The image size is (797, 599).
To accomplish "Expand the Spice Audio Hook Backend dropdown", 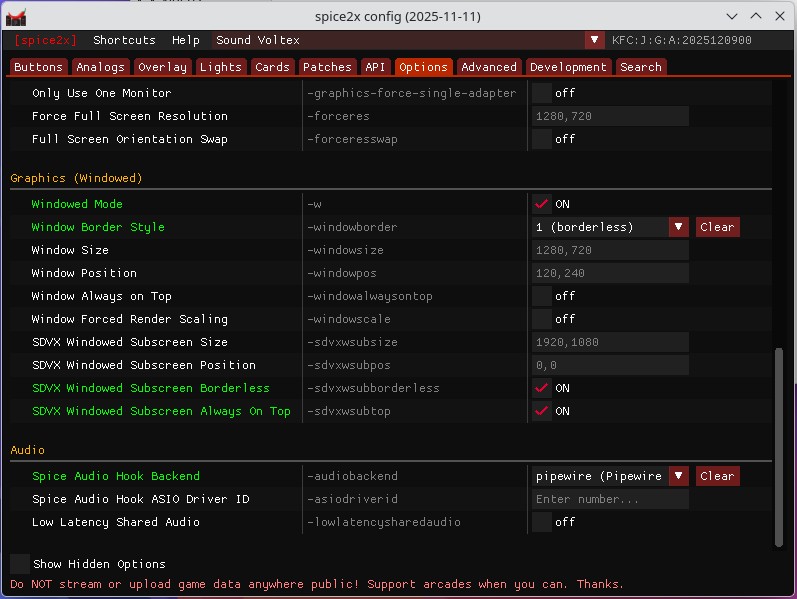I will tap(678, 476).
